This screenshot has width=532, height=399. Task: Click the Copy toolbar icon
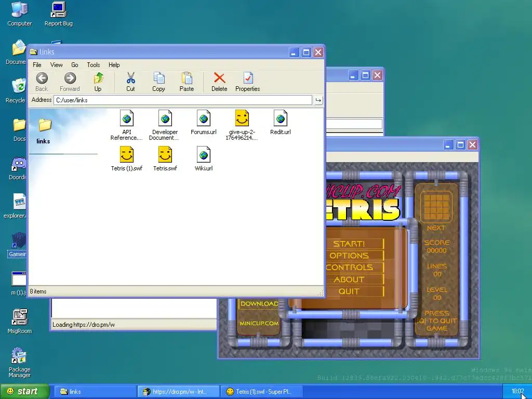[x=159, y=78]
